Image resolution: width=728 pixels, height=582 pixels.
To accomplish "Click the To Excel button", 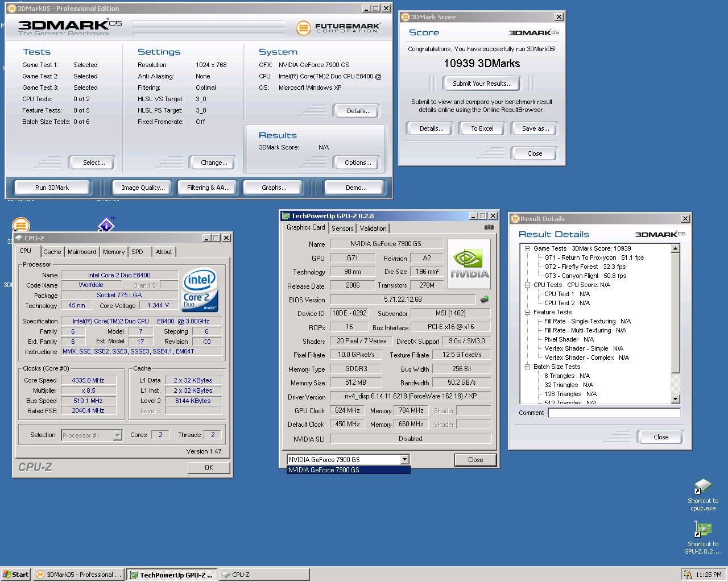I will pos(482,128).
